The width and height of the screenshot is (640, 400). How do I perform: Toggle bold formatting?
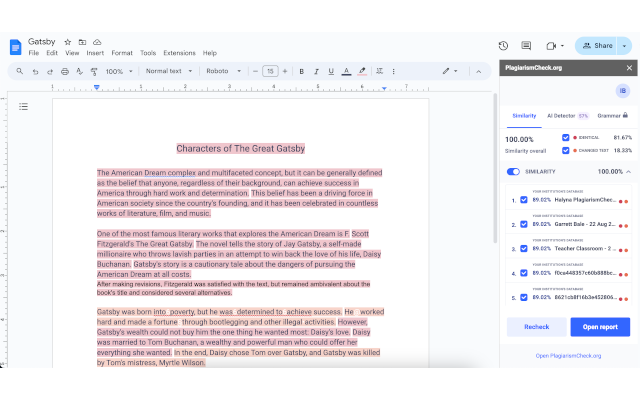(302, 71)
